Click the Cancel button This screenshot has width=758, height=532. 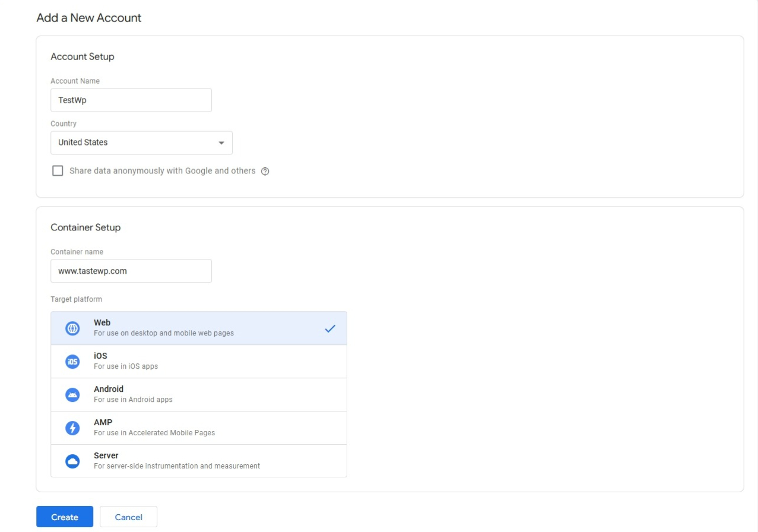(128, 517)
